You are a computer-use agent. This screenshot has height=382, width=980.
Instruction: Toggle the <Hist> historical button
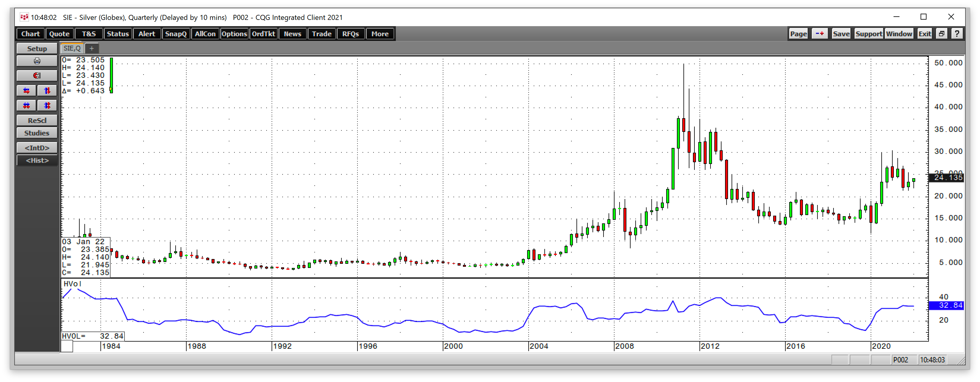click(x=37, y=160)
